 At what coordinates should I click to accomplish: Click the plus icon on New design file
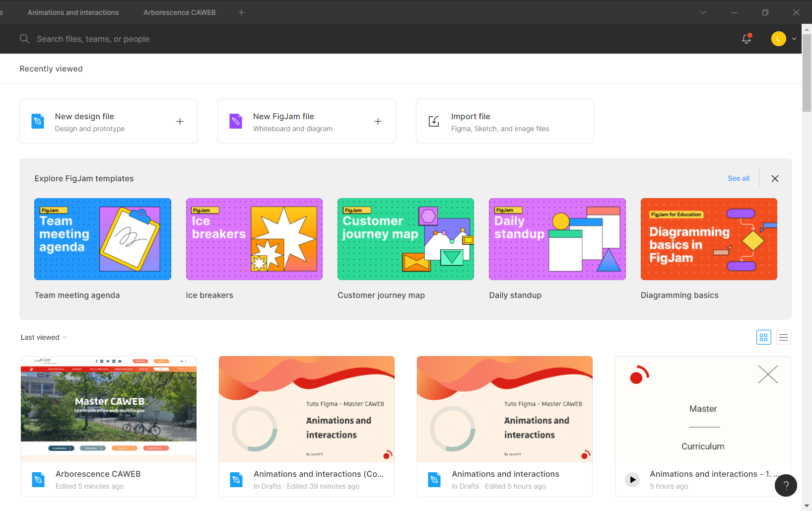180,122
